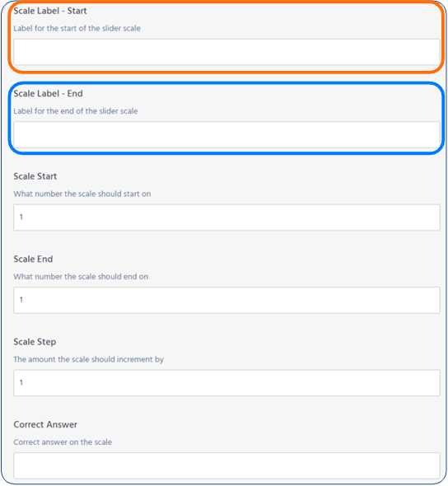Click the Correct Answer input field
448x486 pixels.
(x=226, y=465)
